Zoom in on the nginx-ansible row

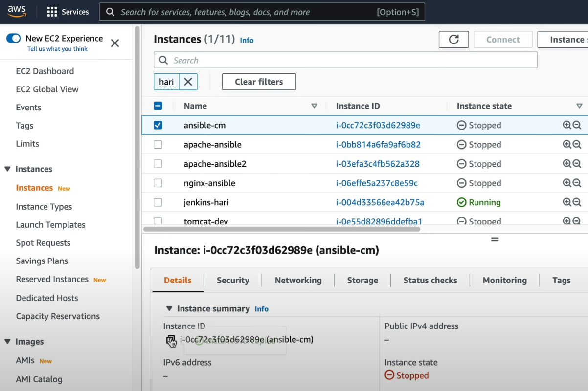click(x=566, y=183)
